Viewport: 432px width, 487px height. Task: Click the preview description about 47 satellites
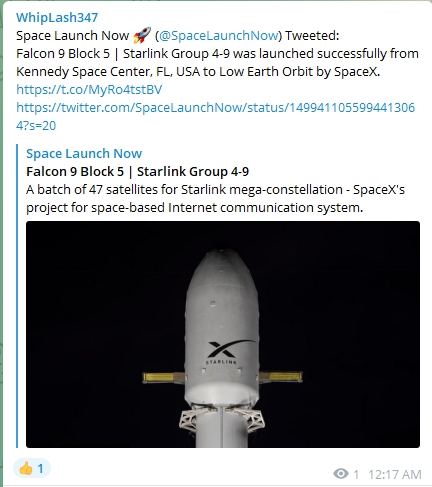pos(215,198)
